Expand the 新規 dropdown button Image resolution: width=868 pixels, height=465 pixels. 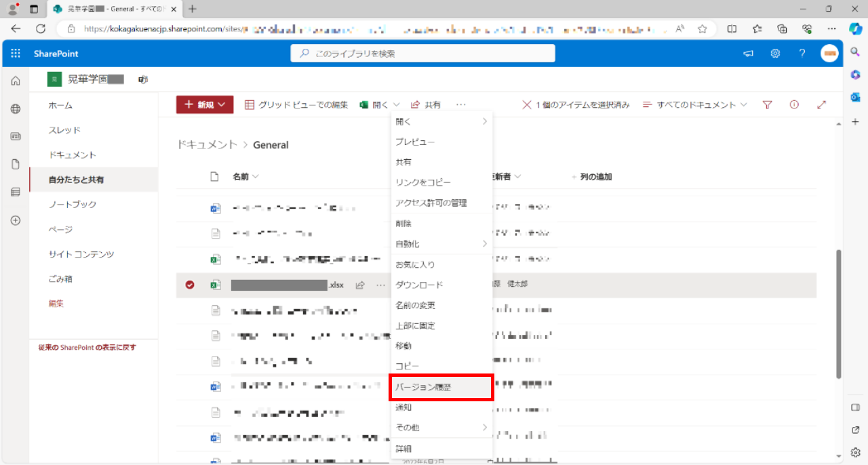[205, 105]
